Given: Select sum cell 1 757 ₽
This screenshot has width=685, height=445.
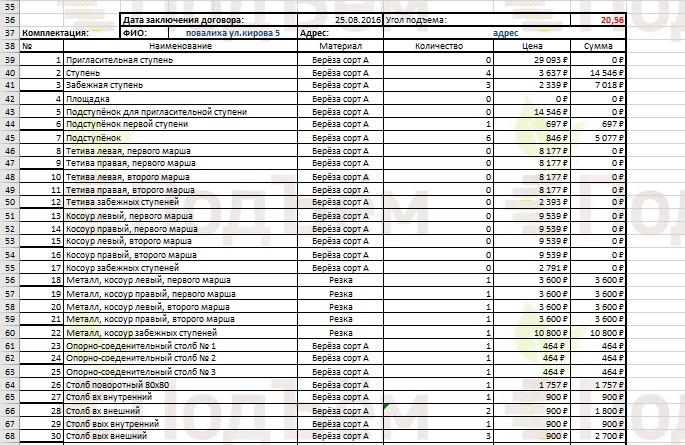Looking at the screenshot, I should pos(598,385).
